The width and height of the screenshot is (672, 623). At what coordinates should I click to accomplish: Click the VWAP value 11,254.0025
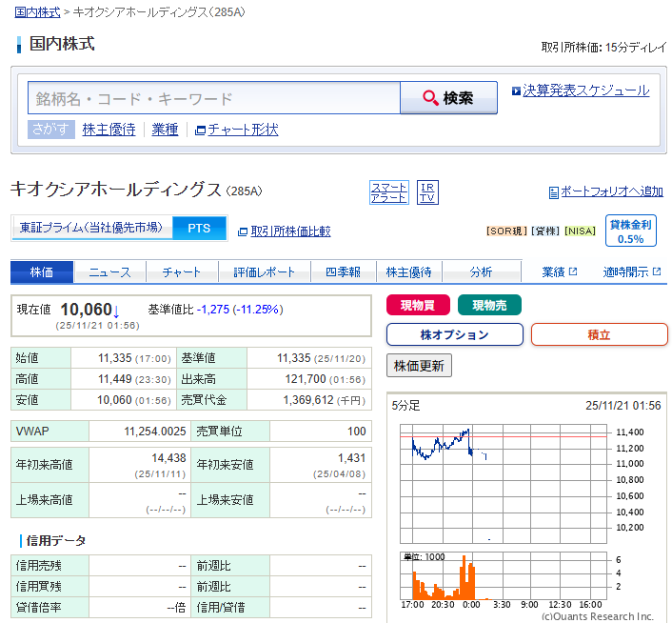[x=155, y=432]
